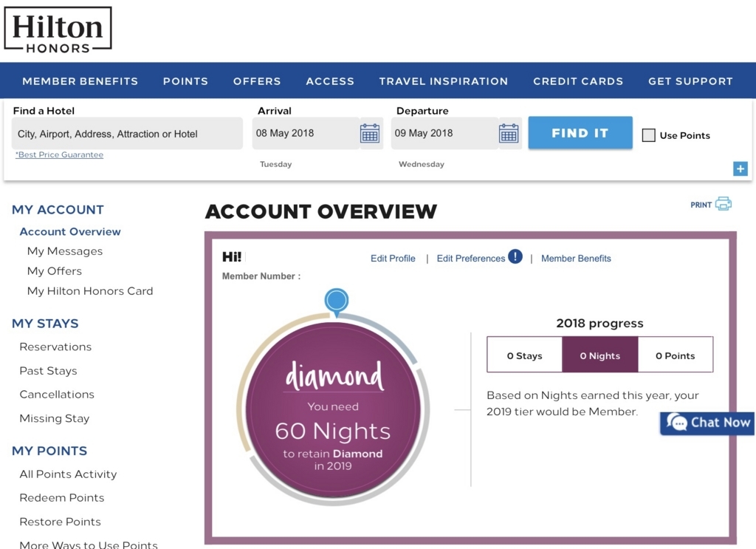This screenshot has height=549, width=756.
Task: Open the Missing Stay link
Action: [x=55, y=418]
